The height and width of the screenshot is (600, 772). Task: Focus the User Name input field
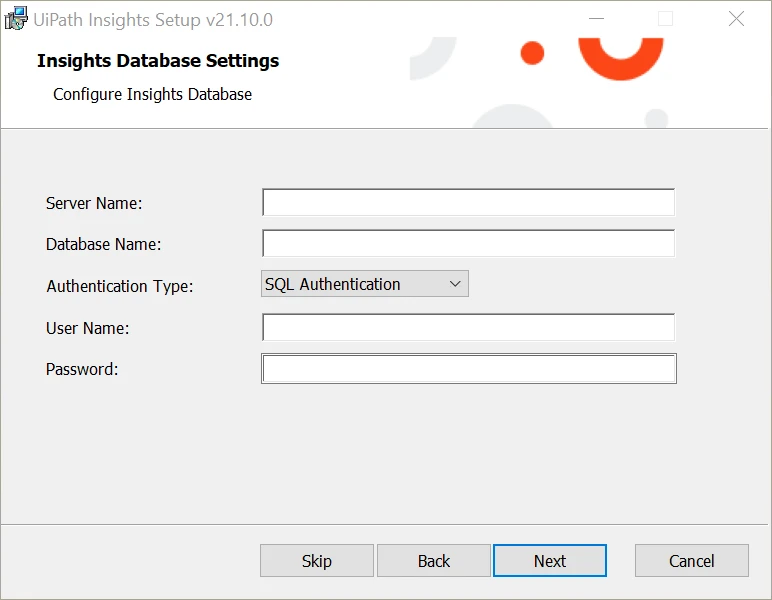pos(468,327)
